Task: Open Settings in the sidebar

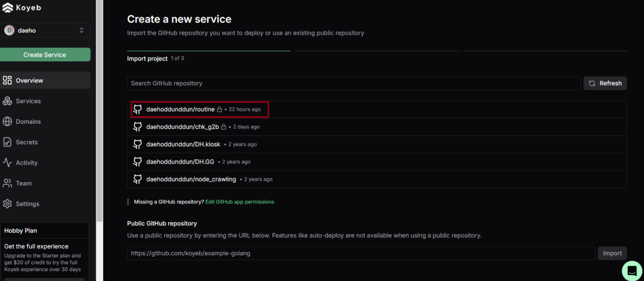Action: (x=45, y=204)
